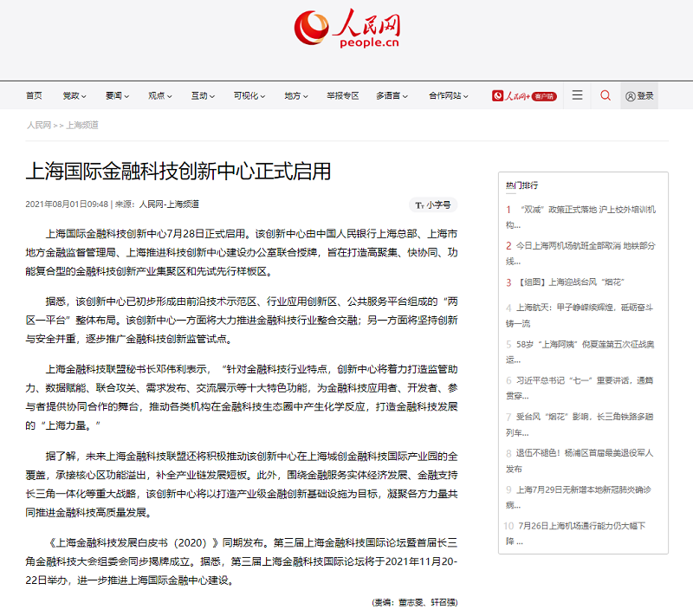Click the 登录 user login icon
693x616 pixels.
coord(639,96)
